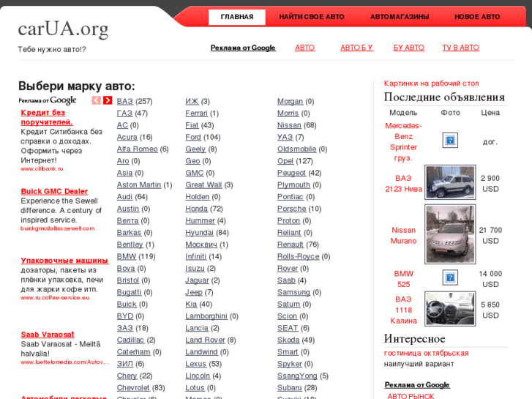Select the BMW brand link
This screenshot has width=532, height=399.
(x=126, y=256)
